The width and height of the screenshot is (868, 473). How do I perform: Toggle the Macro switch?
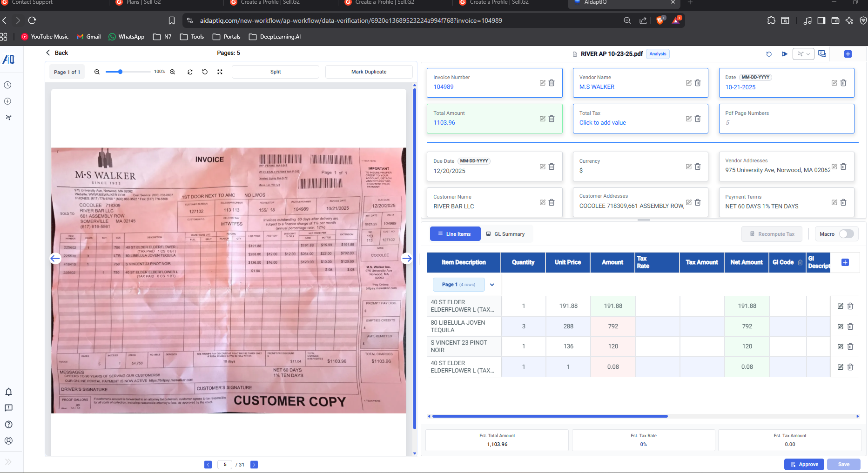coord(846,234)
